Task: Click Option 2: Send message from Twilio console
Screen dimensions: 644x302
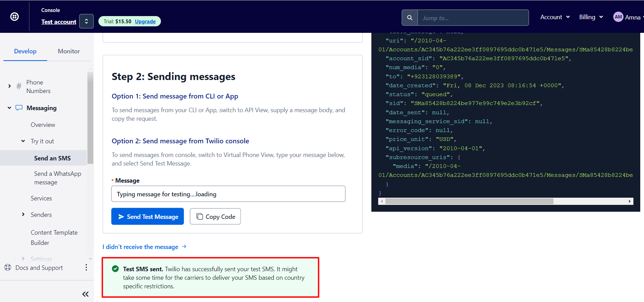Action: click(x=180, y=141)
